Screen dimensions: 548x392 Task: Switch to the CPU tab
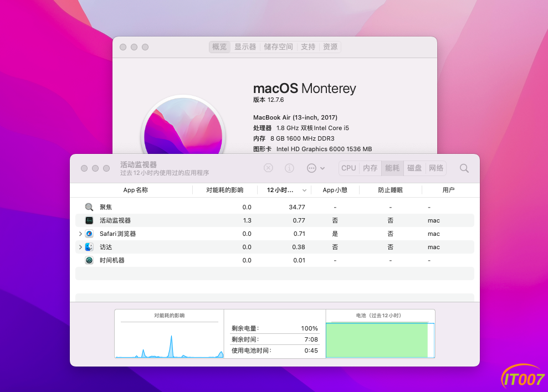[349, 168]
